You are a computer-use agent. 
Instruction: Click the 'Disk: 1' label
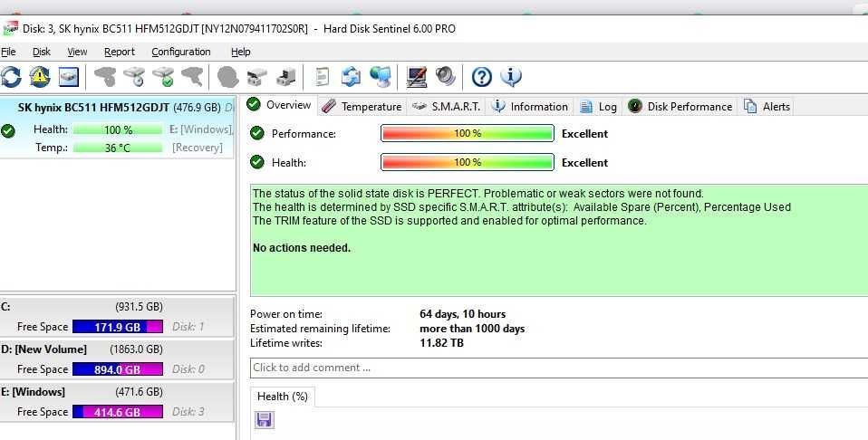click(x=188, y=327)
